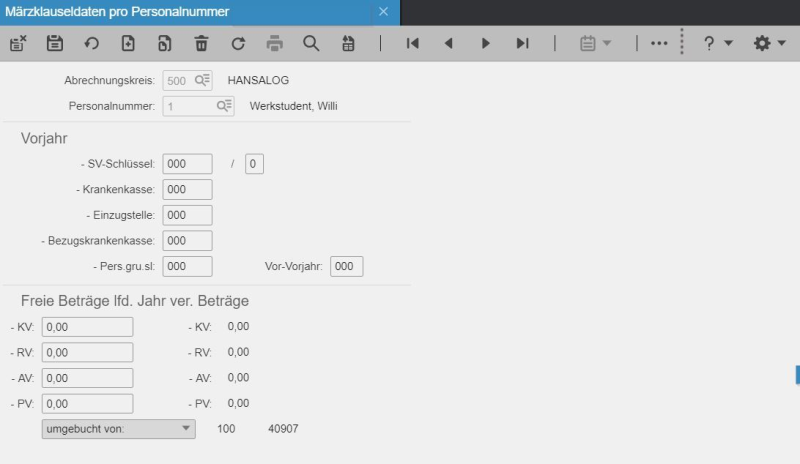Screen dimensions: 800x464
Task: Open Abrechnungskreis lookup search icon
Action: click(x=202, y=80)
